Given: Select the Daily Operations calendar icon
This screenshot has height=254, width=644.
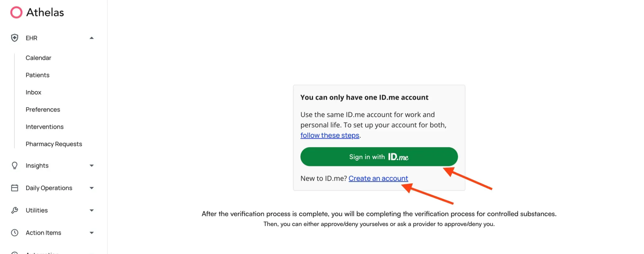Looking at the screenshot, I should pos(14,188).
